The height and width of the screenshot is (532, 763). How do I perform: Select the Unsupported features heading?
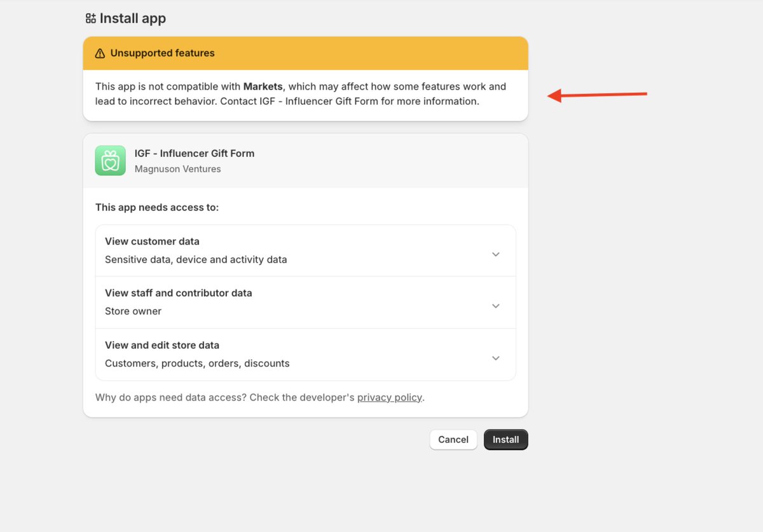coord(163,53)
